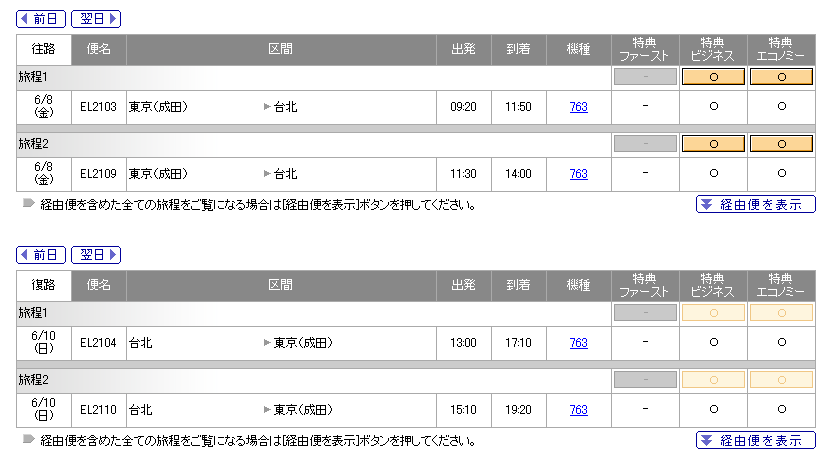Select Economy award for outbound itinerary 1
833x460 pixels.
click(x=781, y=77)
